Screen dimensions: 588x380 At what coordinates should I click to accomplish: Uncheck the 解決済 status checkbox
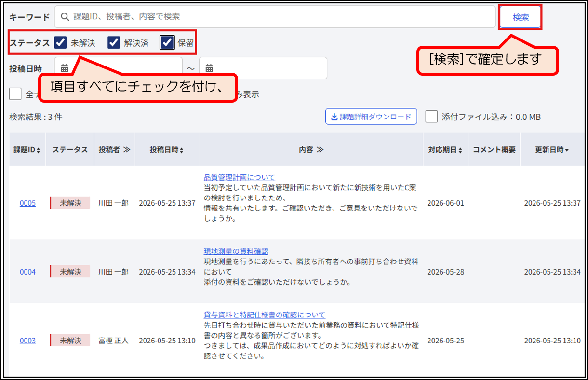[113, 43]
